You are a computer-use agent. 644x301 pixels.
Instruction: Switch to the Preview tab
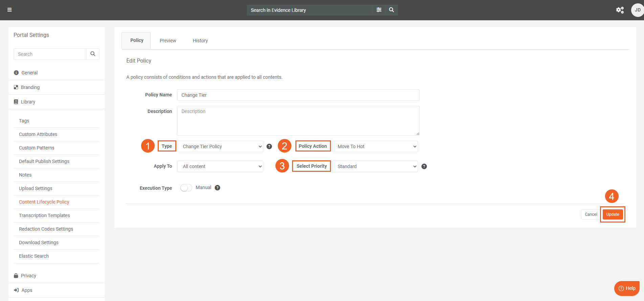pos(168,41)
